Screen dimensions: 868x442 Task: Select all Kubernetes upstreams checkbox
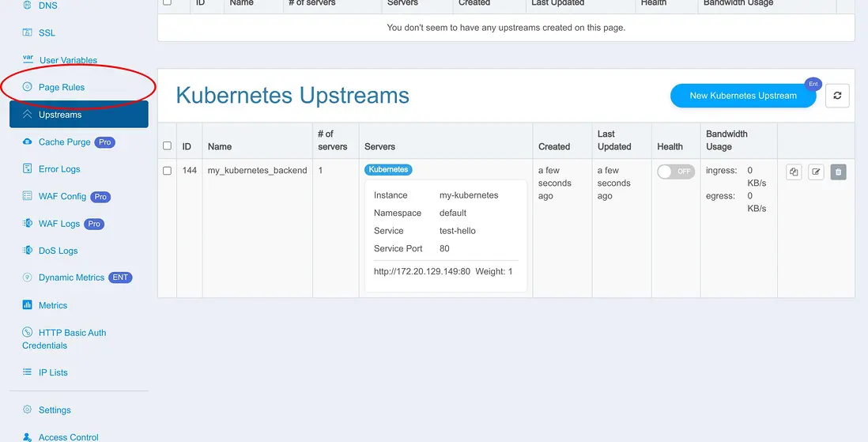click(167, 145)
